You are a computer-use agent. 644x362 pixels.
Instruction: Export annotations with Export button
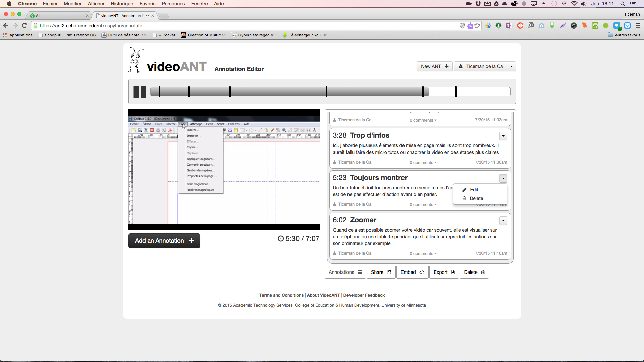[444, 272]
